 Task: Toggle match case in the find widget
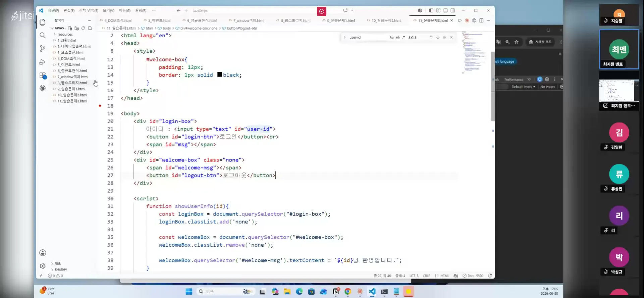(x=391, y=37)
